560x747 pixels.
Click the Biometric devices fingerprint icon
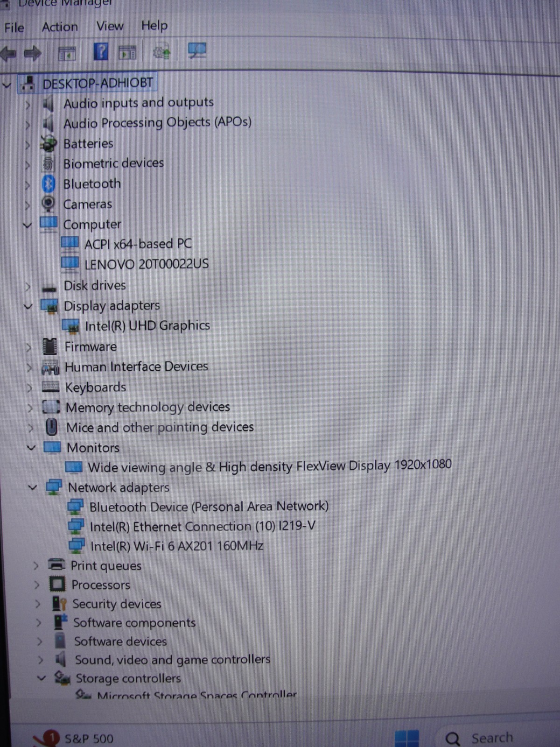point(48,164)
